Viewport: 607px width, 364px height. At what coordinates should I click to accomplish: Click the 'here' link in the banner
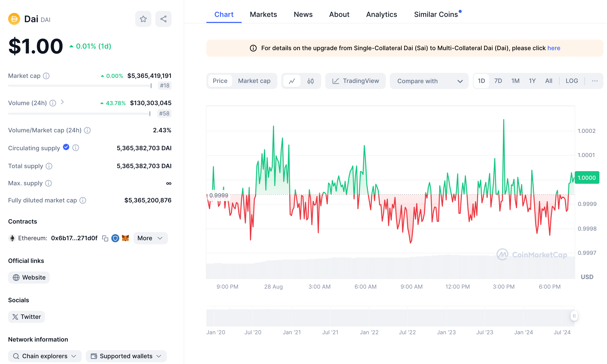click(554, 48)
